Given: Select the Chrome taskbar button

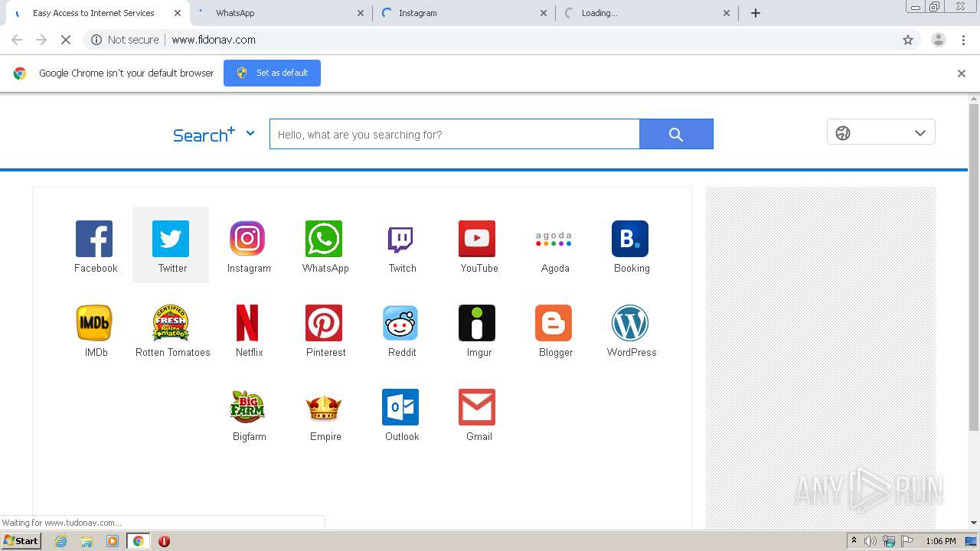Looking at the screenshot, I should tap(139, 541).
